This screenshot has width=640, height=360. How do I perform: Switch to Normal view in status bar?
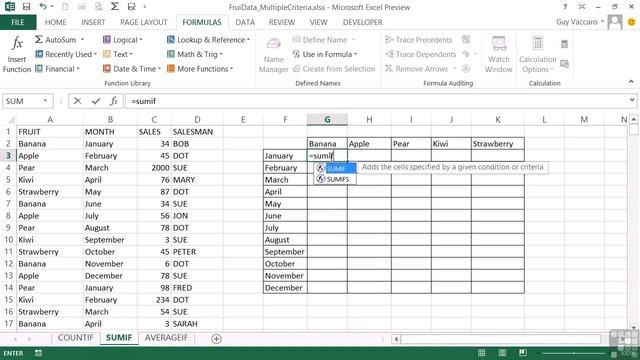(482, 353)
